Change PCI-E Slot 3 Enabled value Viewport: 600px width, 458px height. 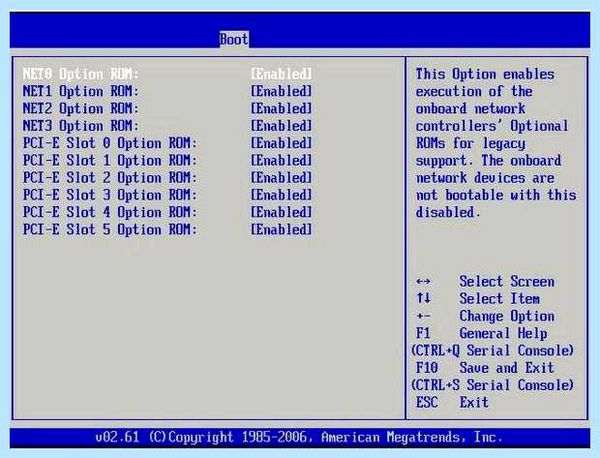coord(281,195)
